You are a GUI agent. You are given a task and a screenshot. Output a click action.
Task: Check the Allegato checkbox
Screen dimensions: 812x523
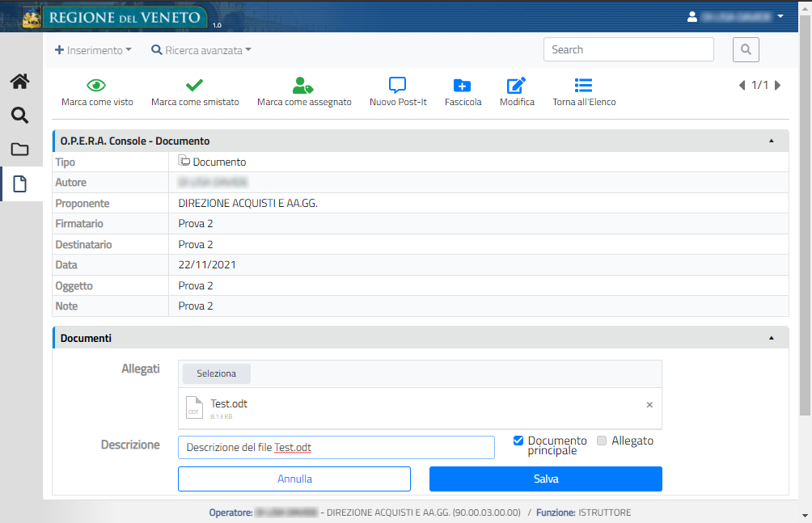click(x=601, y=441)
